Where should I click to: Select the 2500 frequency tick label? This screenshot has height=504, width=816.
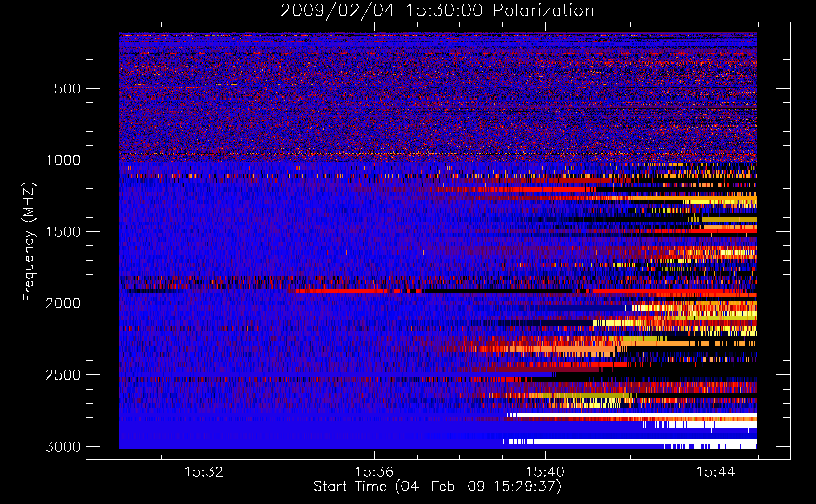63,375
